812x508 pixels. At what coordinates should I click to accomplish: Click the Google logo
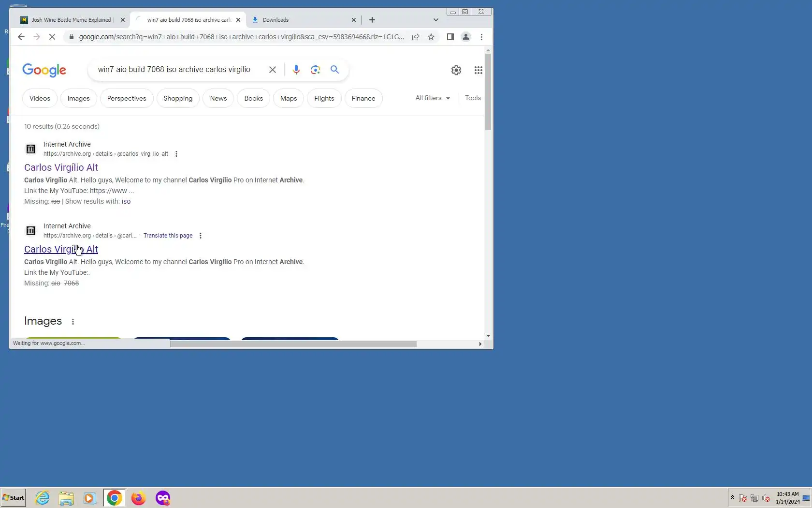44,71
